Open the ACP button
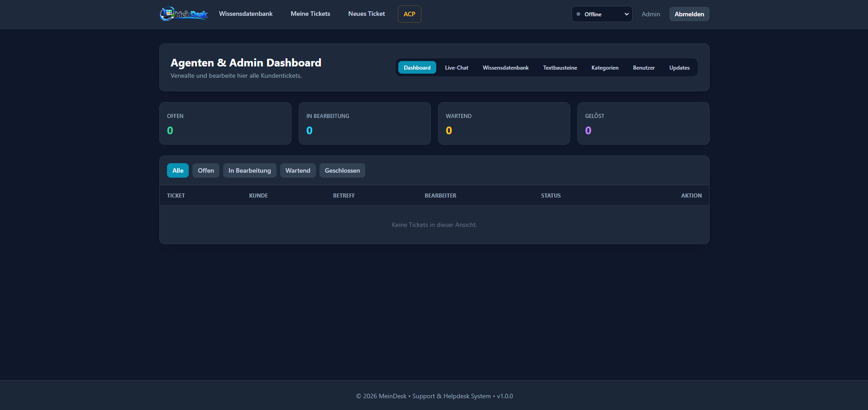The height and width of the screenshot is (410, 868). [410, 14]
